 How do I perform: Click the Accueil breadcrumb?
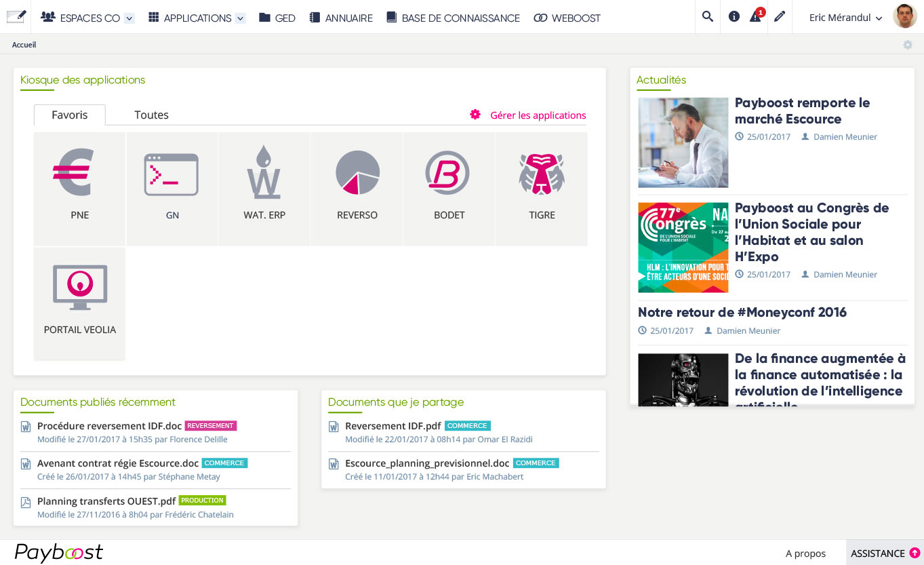tap(24, 45)
